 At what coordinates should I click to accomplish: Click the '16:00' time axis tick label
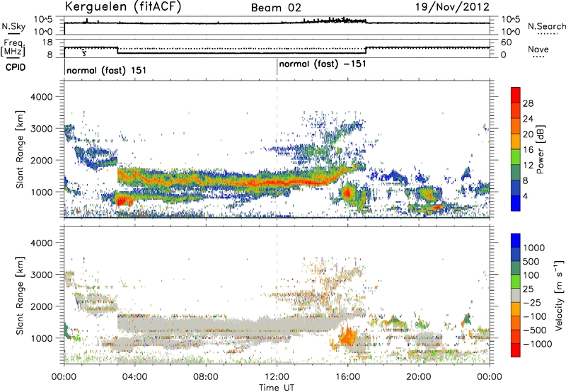[347, 377]
